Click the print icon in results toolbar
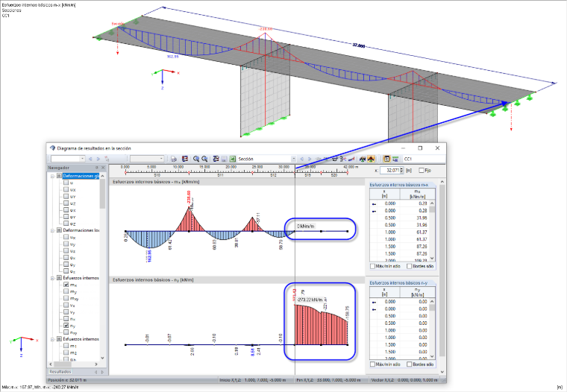 point(174,159)
